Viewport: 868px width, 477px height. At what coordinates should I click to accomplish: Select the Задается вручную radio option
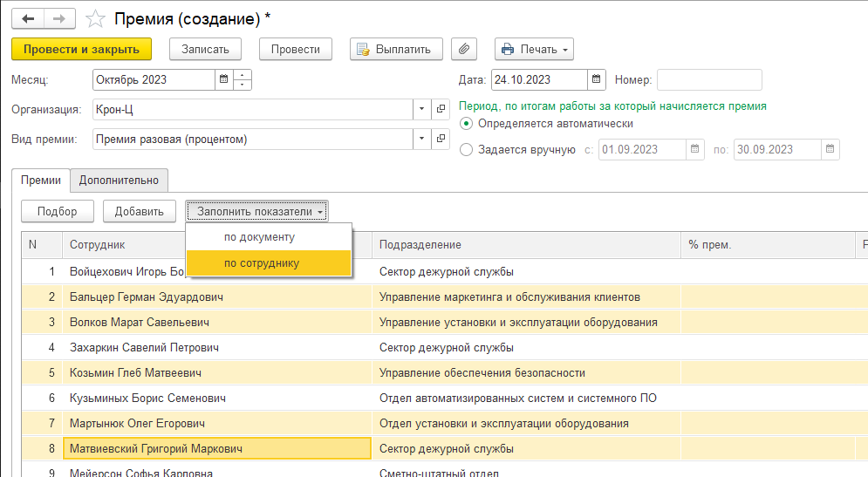[466, 149]
